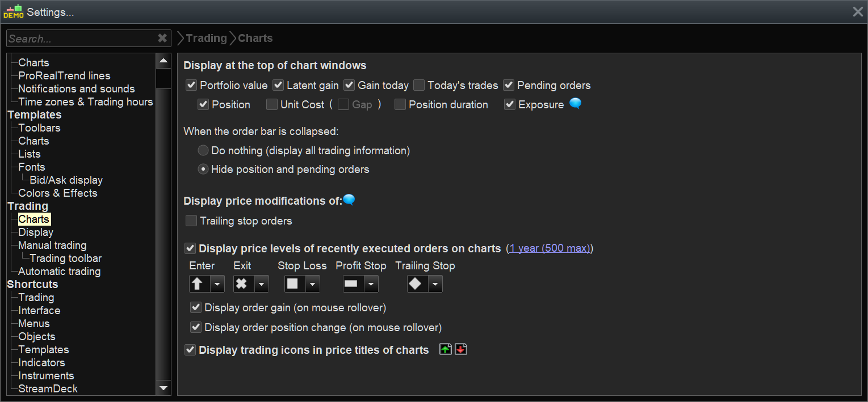Select Colors & Effects in the sidebar
This screenshot has width=868, height=402.
click(x=57, y=193)
